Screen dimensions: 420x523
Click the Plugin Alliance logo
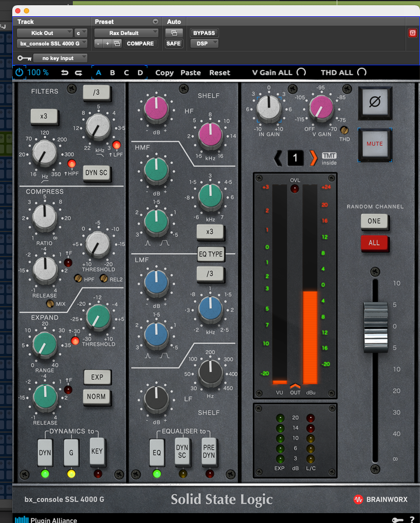(45, 520)
